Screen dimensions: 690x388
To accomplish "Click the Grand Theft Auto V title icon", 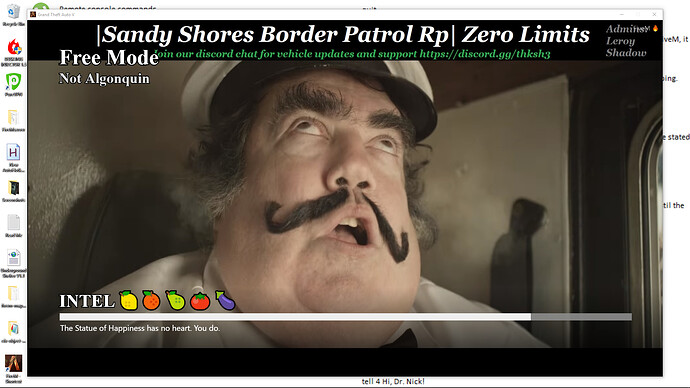I will coord(33,15).
